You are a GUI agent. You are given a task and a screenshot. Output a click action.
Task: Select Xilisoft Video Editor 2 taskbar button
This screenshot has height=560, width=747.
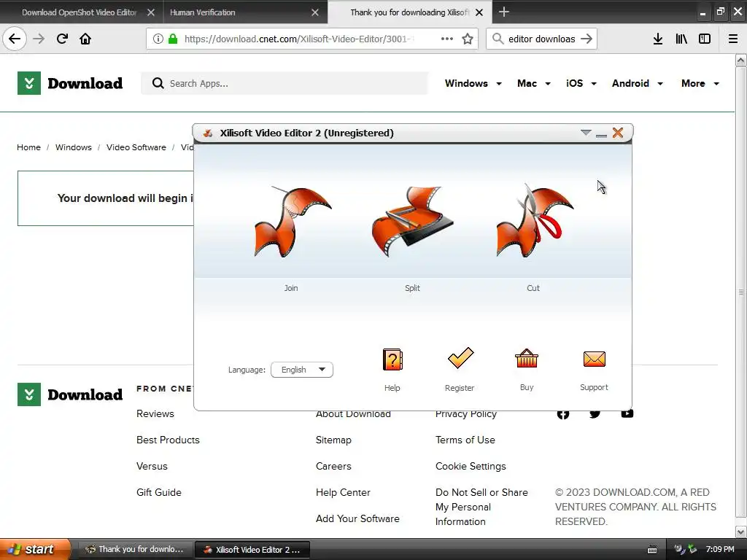(252, 549)
